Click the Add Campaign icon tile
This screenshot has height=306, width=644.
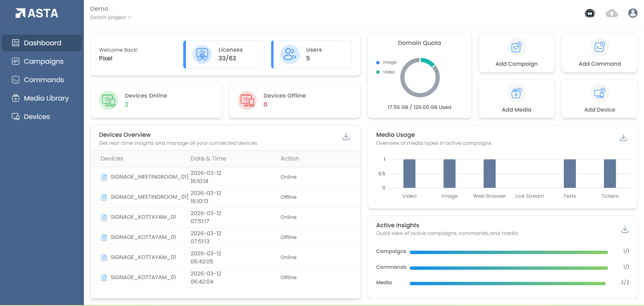pyautogui.click(x=516, y=53)
